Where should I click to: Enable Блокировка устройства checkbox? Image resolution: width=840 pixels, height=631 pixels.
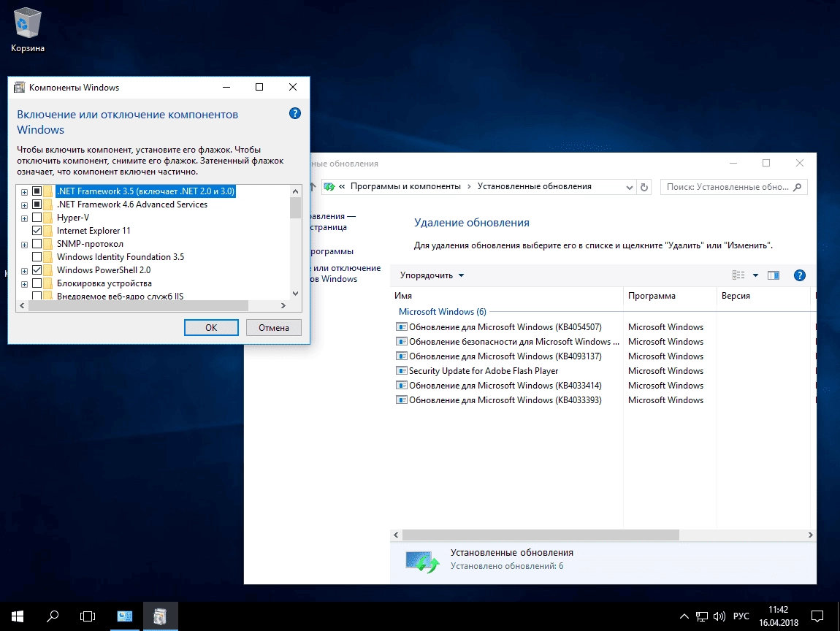[37, 283]
